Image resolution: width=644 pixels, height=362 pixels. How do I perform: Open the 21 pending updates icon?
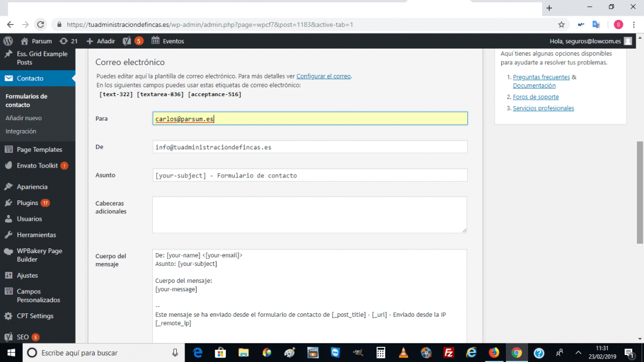63,41
